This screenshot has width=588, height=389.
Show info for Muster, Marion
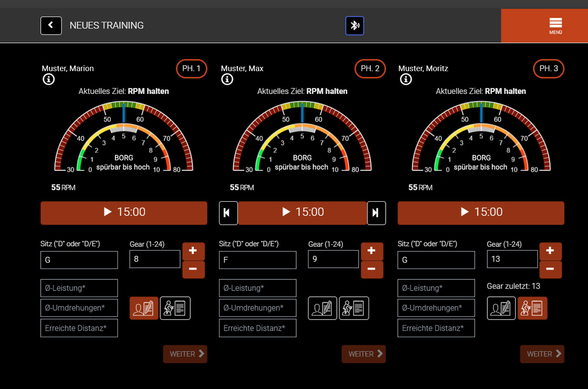48,79
